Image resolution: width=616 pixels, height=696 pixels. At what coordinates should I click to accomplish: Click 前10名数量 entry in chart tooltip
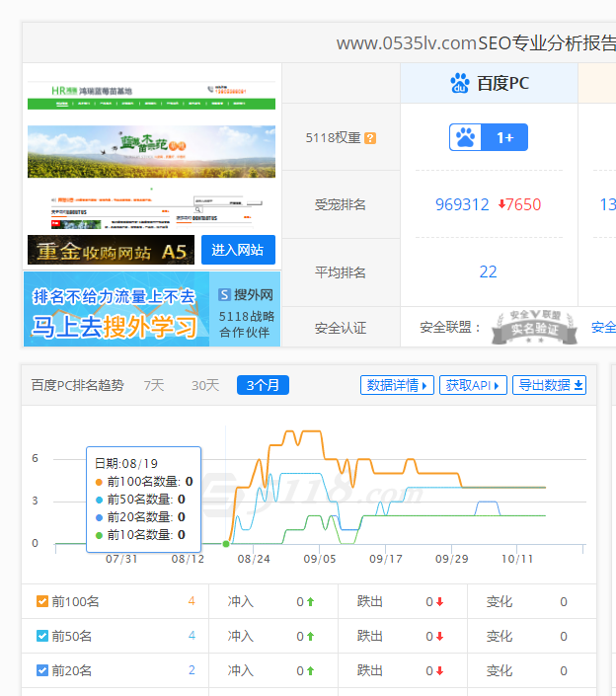click(141, 535)
